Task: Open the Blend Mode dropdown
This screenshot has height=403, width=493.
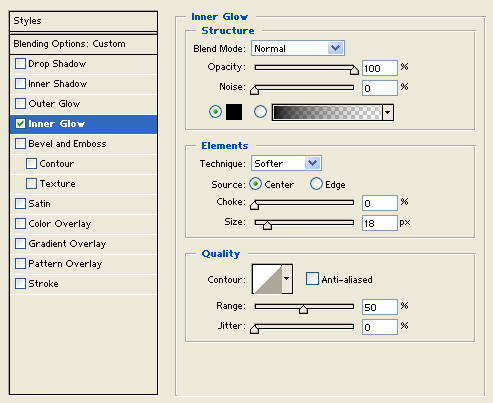Action: [298, 48]
